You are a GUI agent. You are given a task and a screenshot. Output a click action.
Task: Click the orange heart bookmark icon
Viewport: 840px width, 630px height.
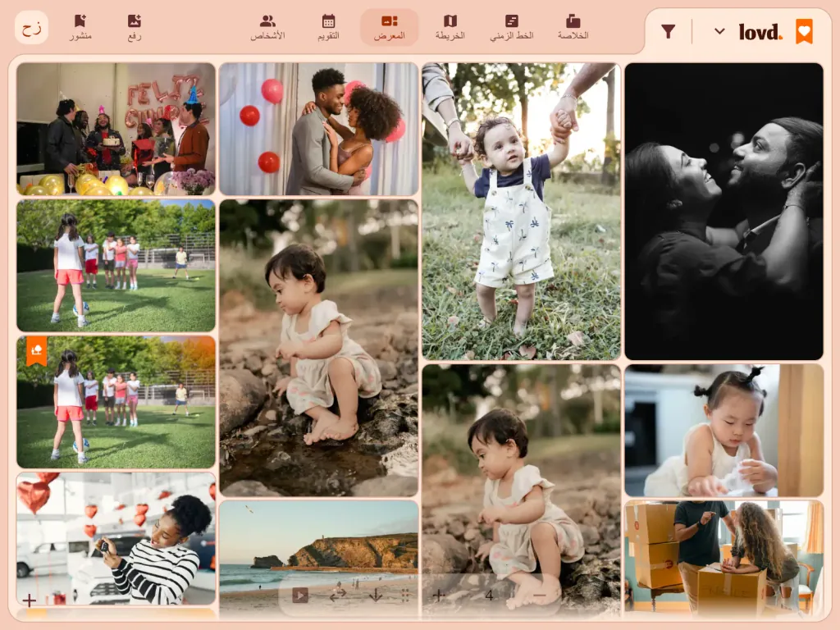point(804,32)
